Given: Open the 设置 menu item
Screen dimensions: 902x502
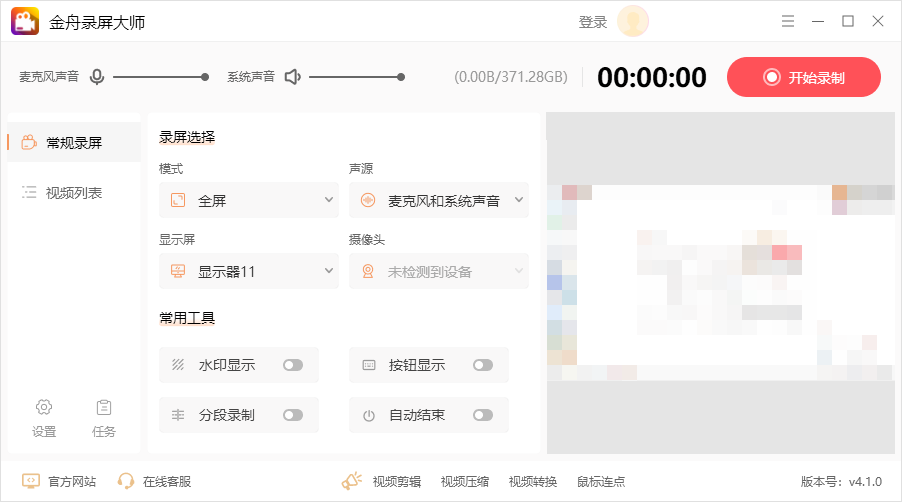Looking at the screenshot, I should (x=44, y=418).
